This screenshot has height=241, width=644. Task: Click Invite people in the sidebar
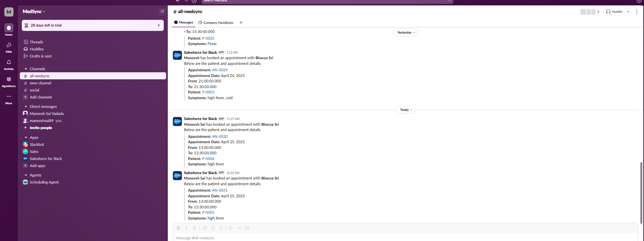coord(41,128)
